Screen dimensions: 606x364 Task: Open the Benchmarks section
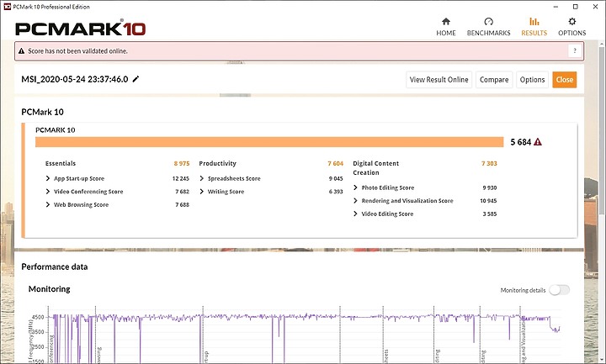(x=488, y=27)
